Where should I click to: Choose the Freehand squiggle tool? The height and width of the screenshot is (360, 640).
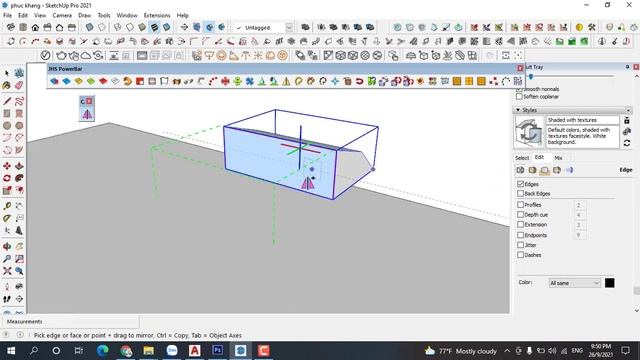19,101
